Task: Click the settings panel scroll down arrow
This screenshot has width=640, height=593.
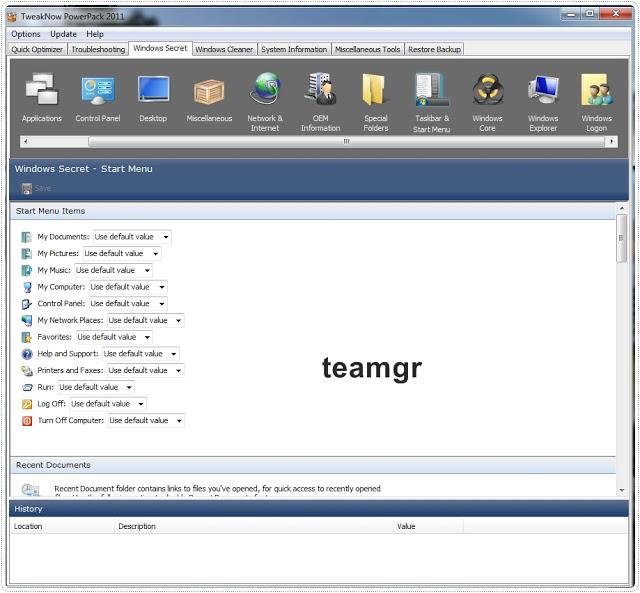Action: click(622, 490)
